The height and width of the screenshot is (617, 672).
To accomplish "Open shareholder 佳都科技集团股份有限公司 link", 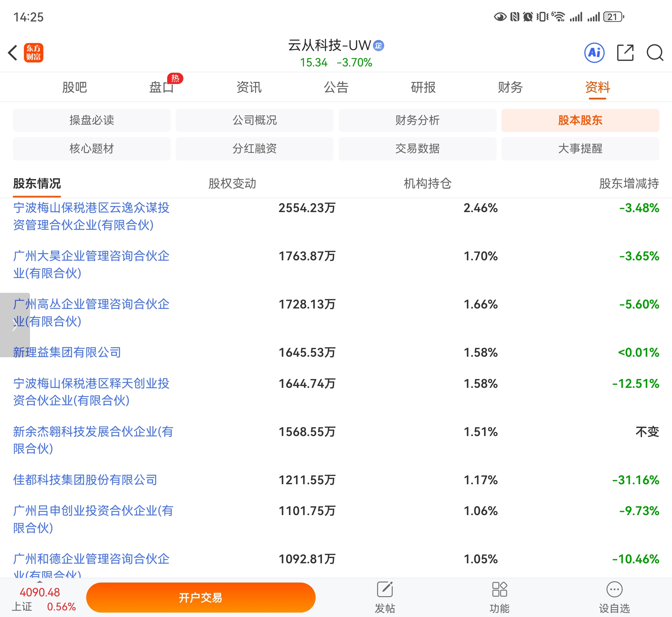I will (85, 480).
